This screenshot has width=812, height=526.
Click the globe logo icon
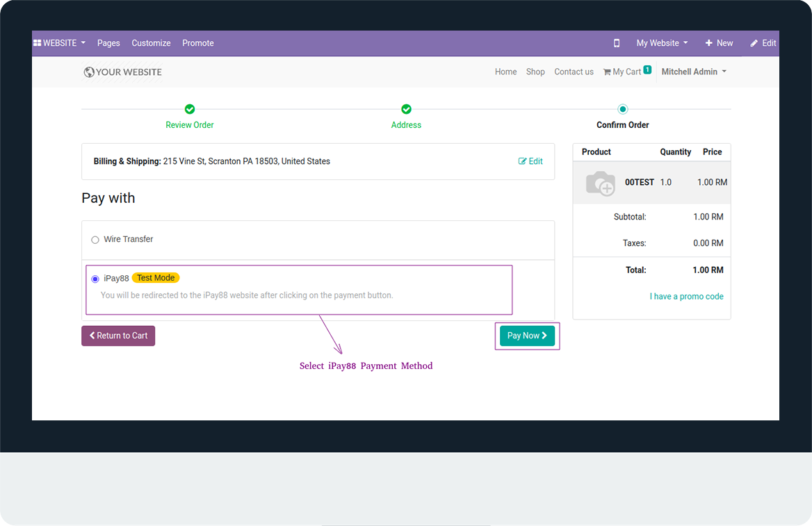tap(89, 72)
